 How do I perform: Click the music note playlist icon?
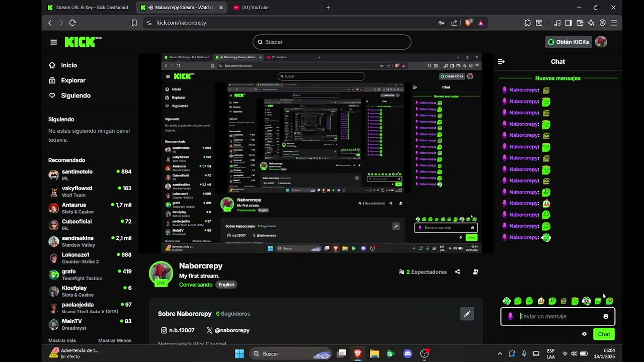(557, 23)
